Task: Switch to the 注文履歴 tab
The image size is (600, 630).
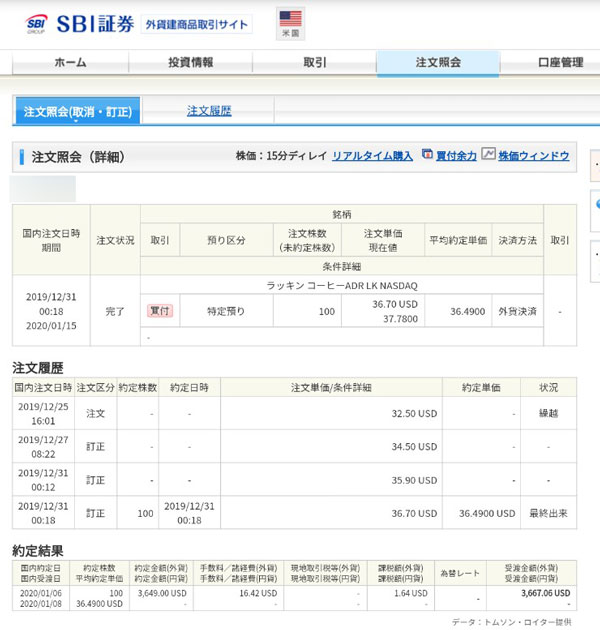Action: (x=209, y=111)
